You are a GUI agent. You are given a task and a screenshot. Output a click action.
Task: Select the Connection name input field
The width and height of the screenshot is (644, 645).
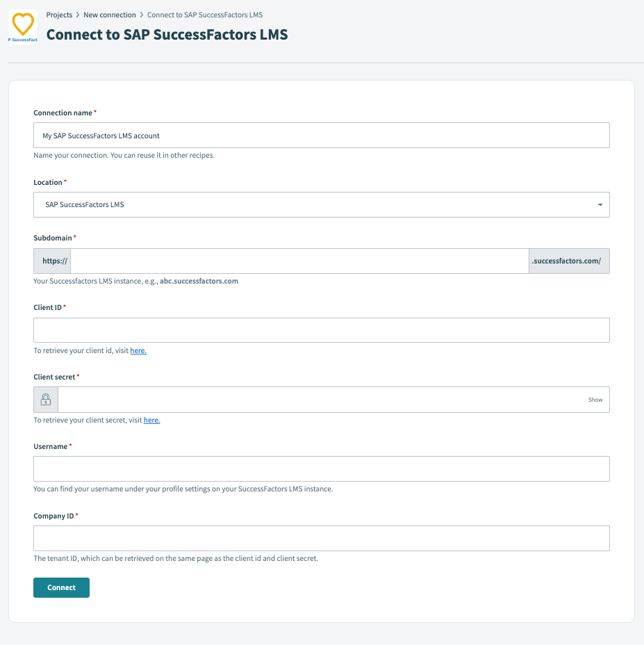[x=321, y=135]
